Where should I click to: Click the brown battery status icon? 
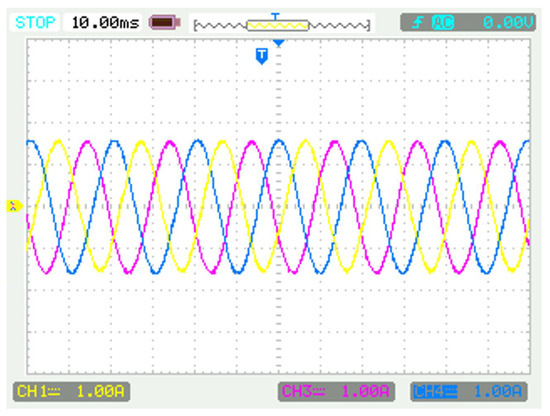point(164,23)
